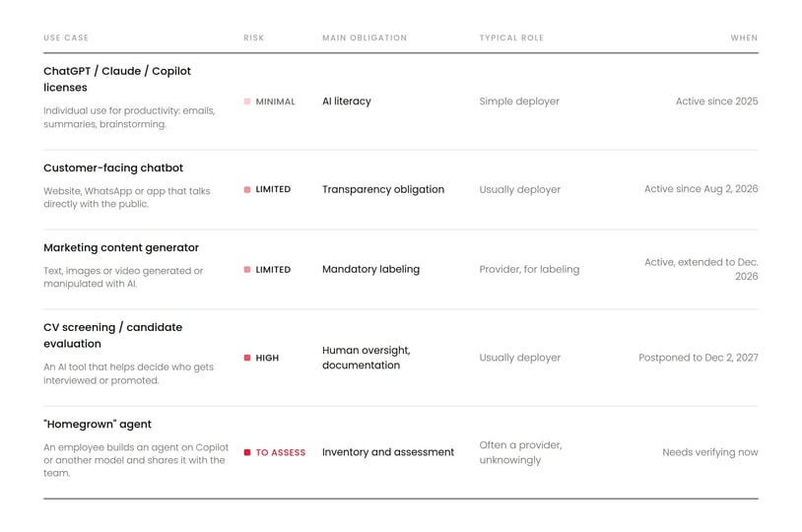Viewport: 802px width, 532px height.
Task: Click the Transparency obligation text
Action: (x=383, y=189)
